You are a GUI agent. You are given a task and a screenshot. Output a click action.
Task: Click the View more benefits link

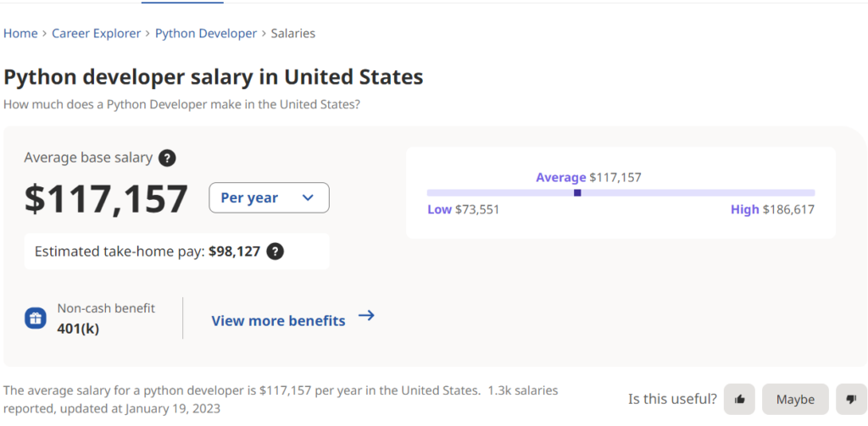(x=278, y=321)
